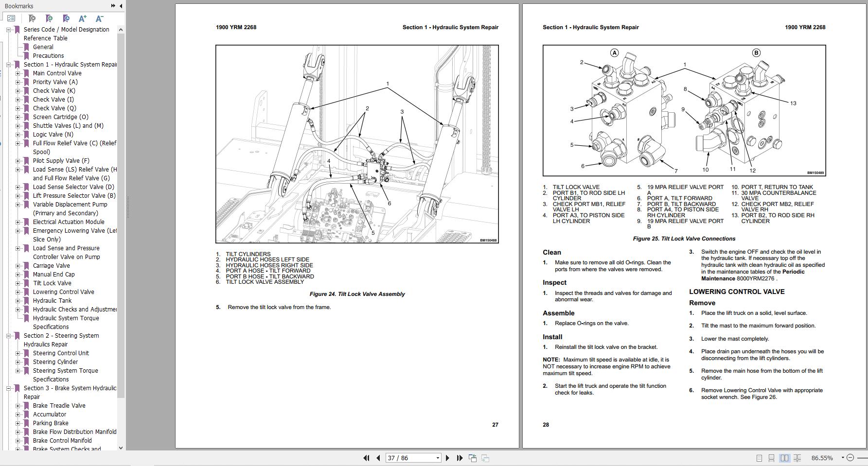868x466 pixels.
Task: Expand the Steering Control Unit bookmark
Action: tap(18, 353)
